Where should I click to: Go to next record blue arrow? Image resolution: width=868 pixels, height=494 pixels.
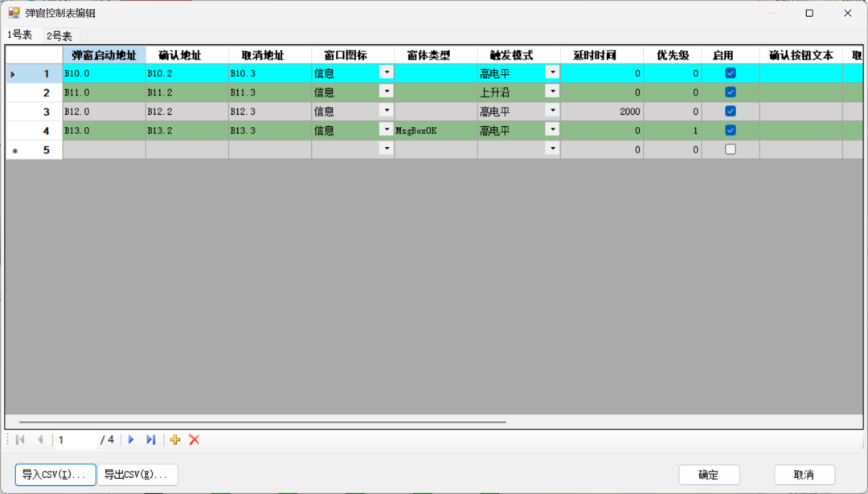coord(131,440)
